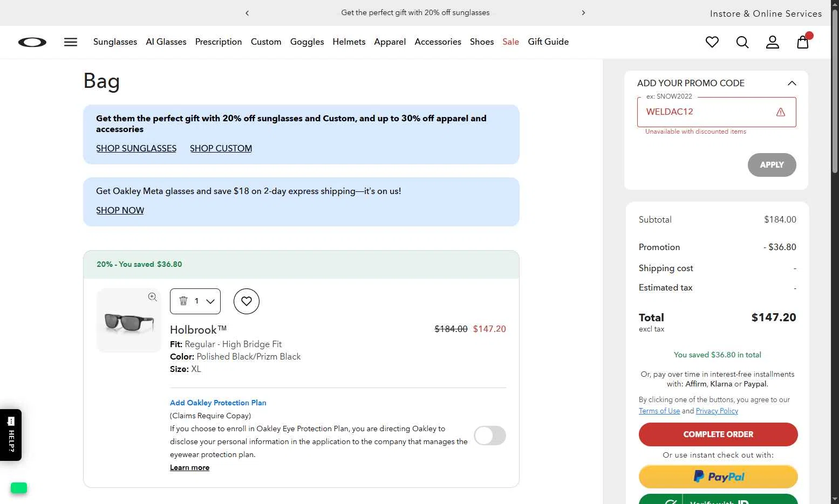Viewport: 839px width, 504px height.
Task: Open the hamburger menu
Action: [71, 42]
